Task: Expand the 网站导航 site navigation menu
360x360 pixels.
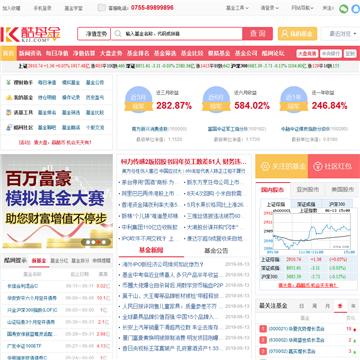Action: coord(302,8)
